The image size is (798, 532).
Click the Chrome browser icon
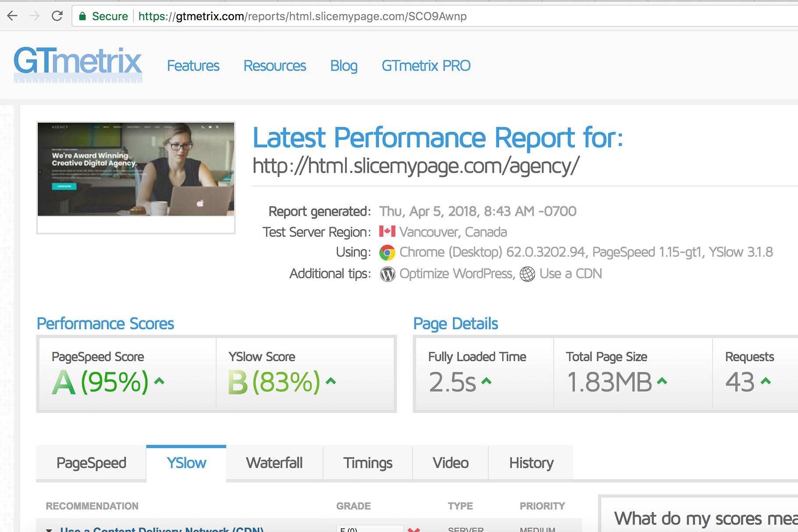(387, 252)
